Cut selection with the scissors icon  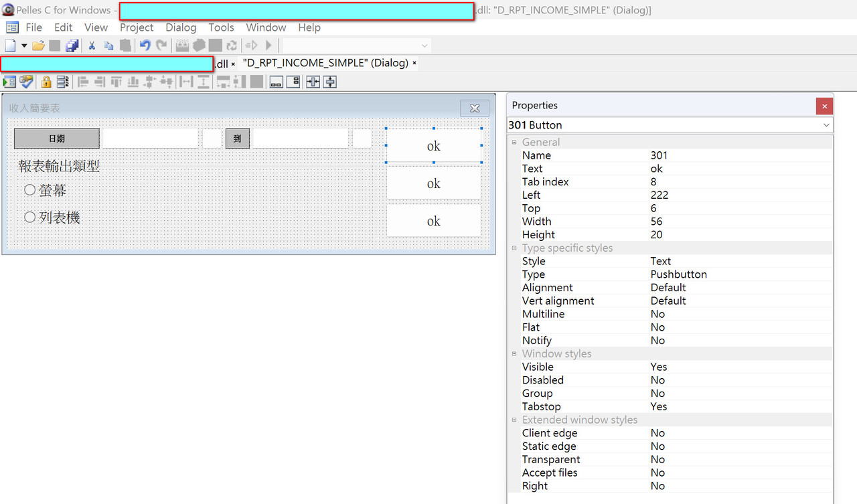[92, 46]
